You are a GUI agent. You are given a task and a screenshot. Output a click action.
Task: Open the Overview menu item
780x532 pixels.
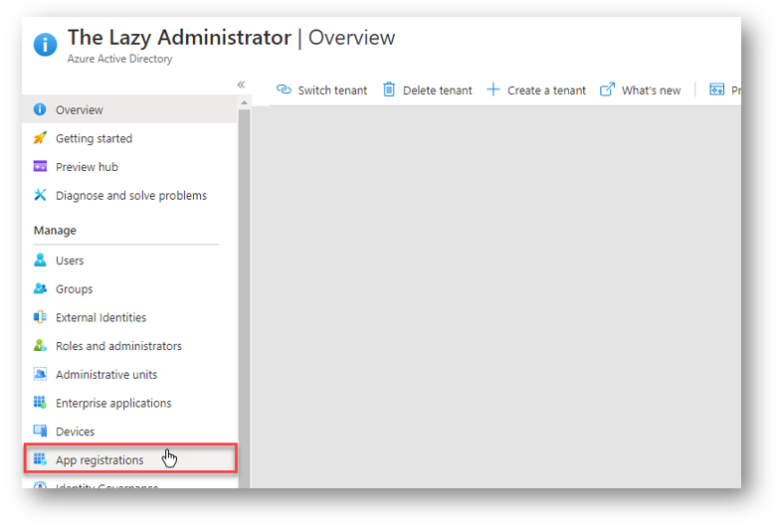pos(129,109)
